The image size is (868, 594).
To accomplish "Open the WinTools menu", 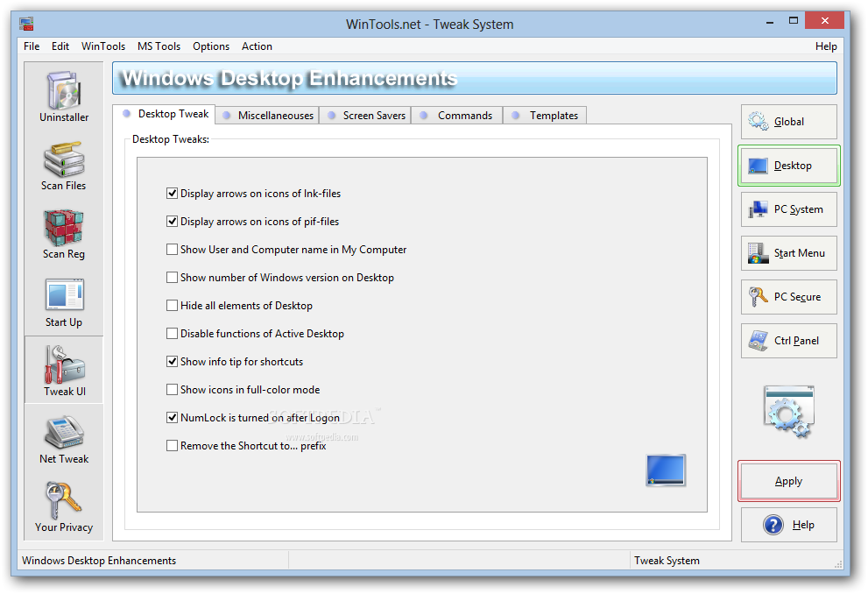I will (x=103, y=46).
